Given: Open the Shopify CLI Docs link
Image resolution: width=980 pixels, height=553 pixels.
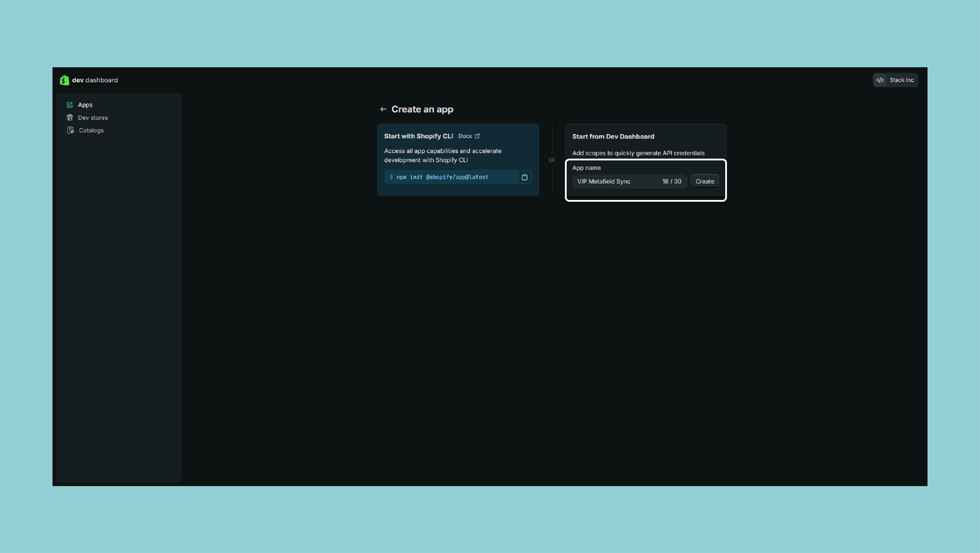Looking at the screenshot, I should pos(465,136).
